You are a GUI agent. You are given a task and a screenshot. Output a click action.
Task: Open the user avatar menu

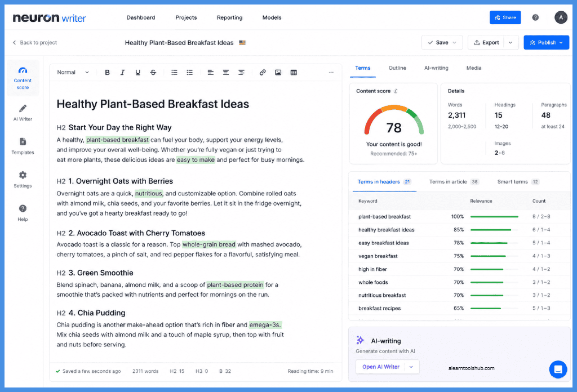pyautogui.click(x=561, y=17)
